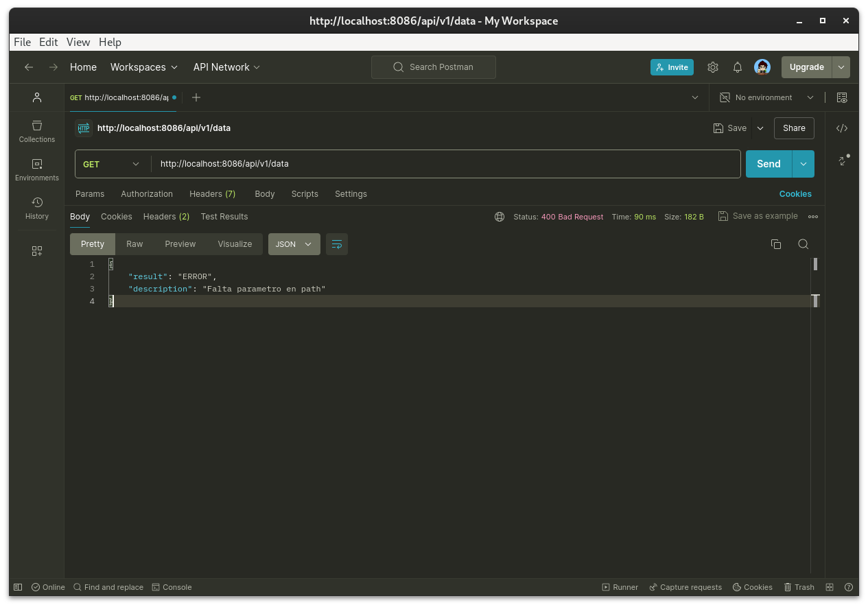
Task: Search within the response body
Action: click(803, 244)
